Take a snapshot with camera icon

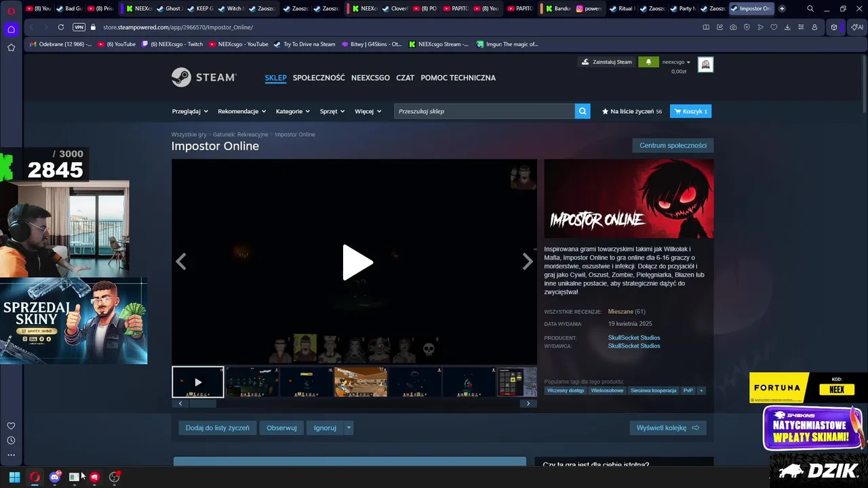733,27
